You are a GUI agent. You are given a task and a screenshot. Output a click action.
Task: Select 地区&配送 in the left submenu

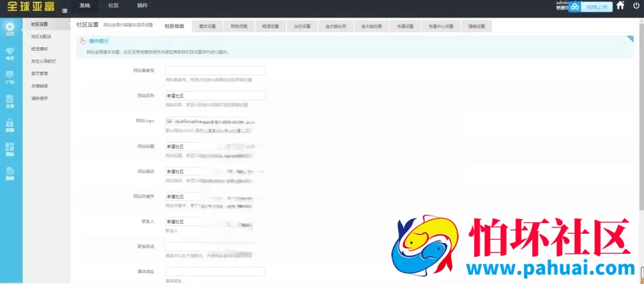point(41,36)
